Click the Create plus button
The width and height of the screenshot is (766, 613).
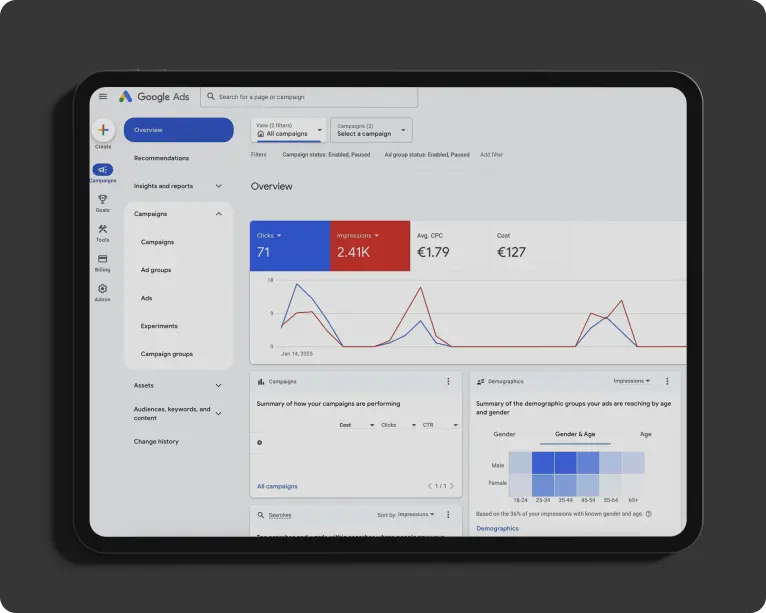(103, 130)
